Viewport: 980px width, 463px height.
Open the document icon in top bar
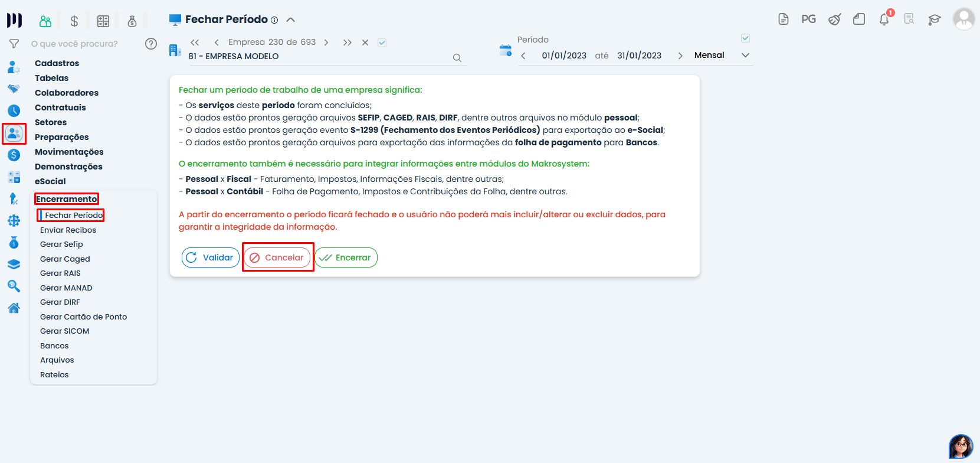pos(784,19)
